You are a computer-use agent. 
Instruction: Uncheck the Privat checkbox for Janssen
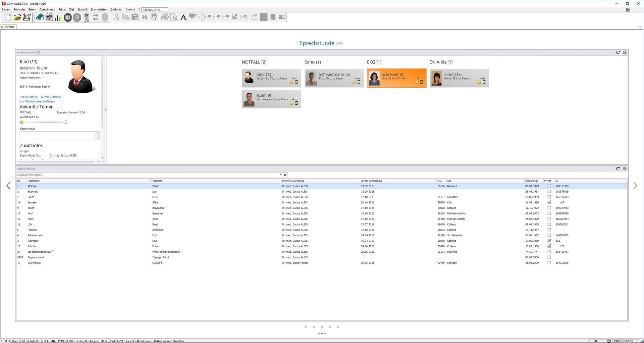(549, 202)
